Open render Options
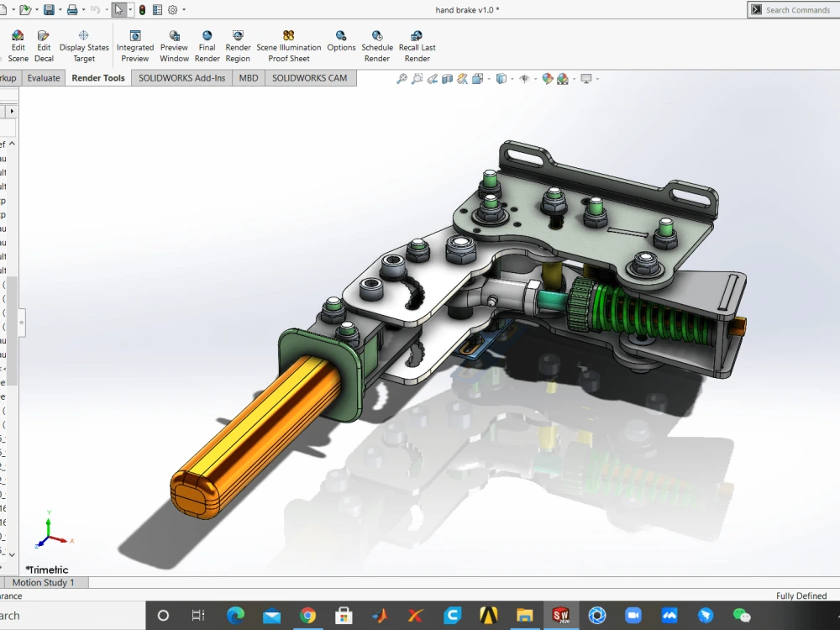Screen dimensions: 840x630 [341, 41]
